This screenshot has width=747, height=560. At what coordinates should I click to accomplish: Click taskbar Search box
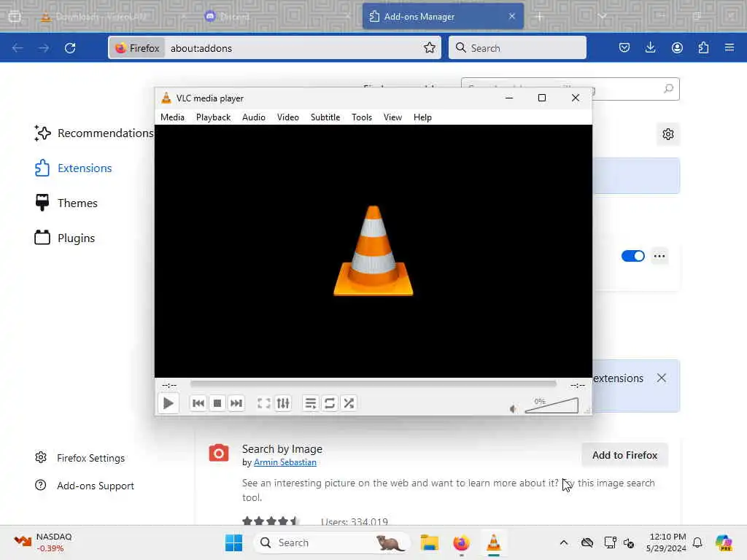333,542
